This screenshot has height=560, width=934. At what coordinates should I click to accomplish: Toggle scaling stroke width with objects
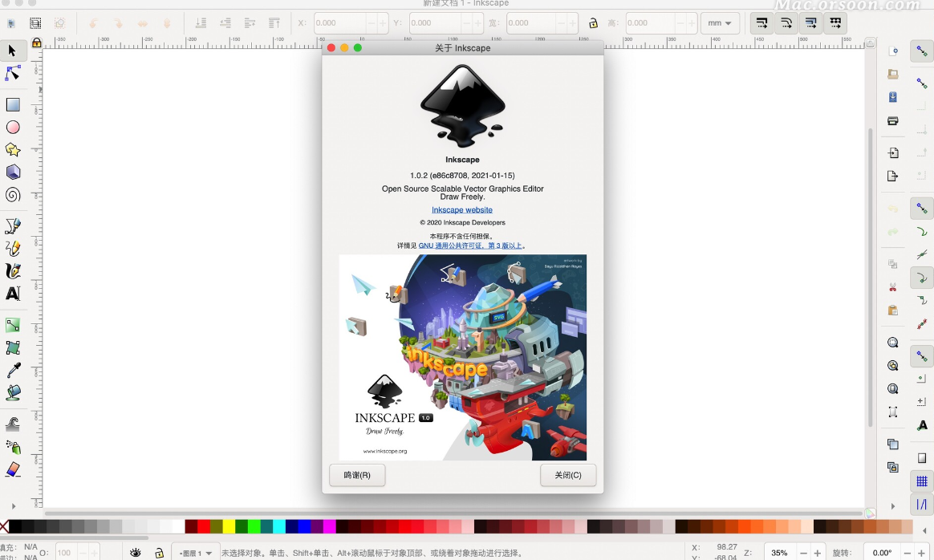coord(761,23)
